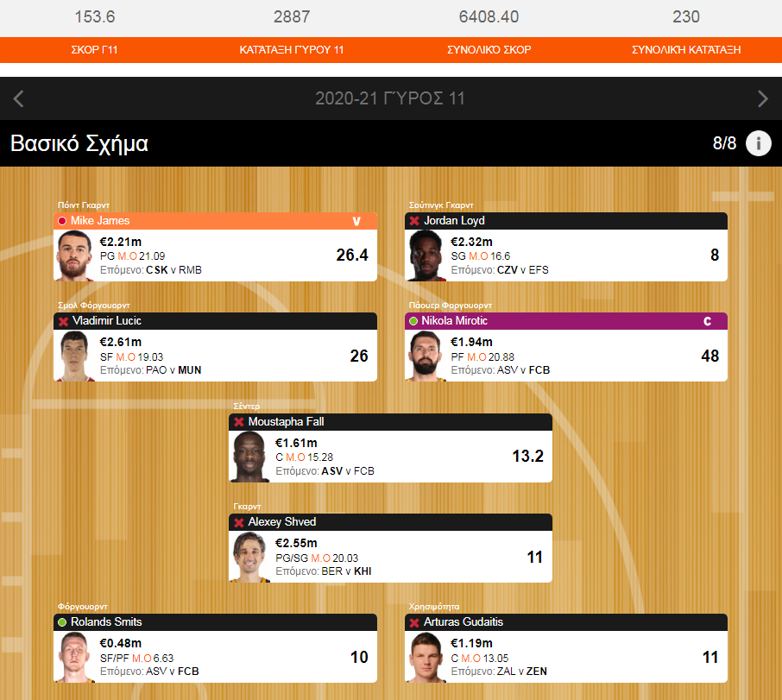Click red X beside Moustapha Fall

click(x=238, y=422)
